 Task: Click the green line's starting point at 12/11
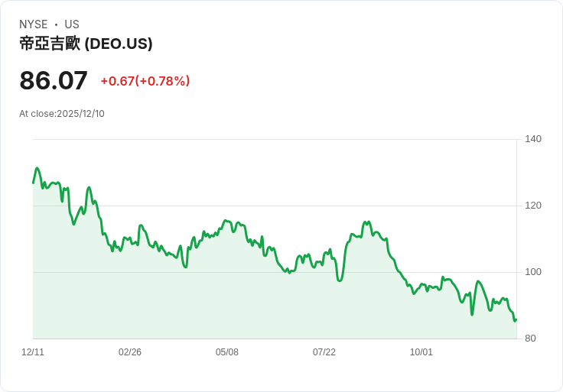tap(34, 183)
